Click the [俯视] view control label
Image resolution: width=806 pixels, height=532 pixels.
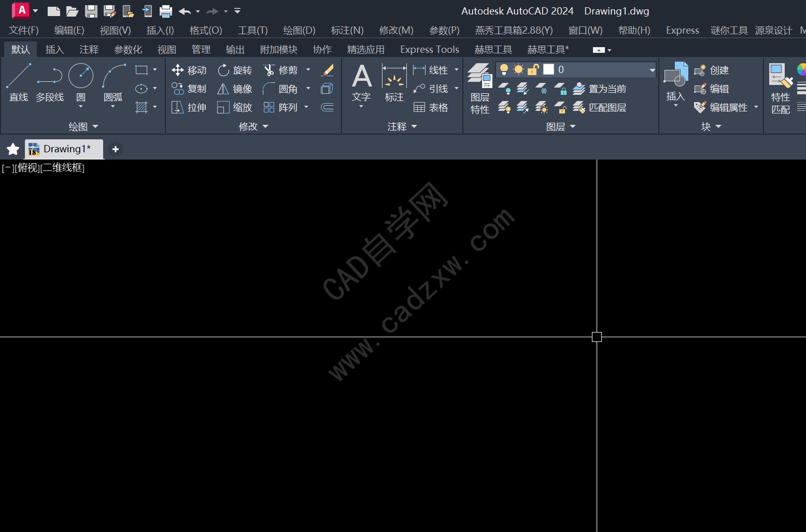[29, 168]
